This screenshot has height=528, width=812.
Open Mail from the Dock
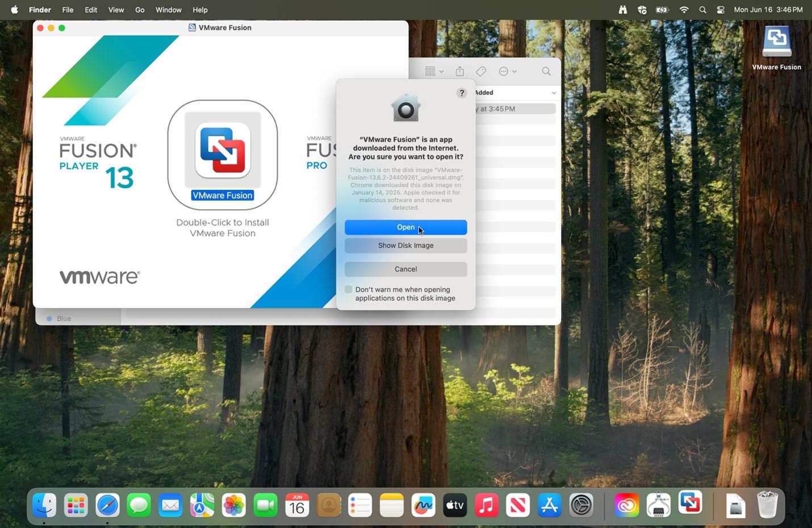click(x=170, y=505)
